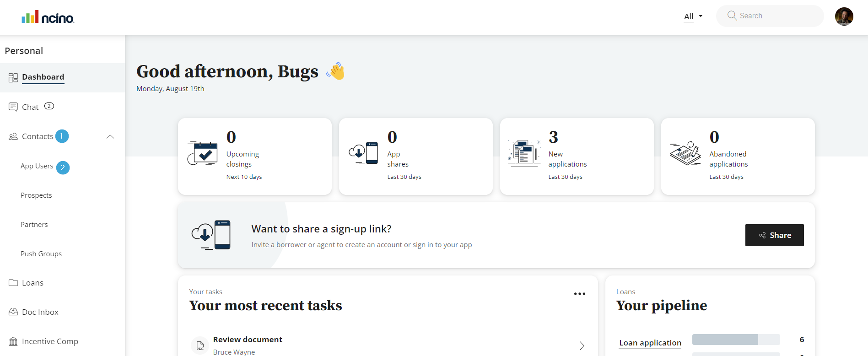This screenshot has width=868, height=356.
Task: Click the Loans folder icon
Action: (13, 283)
